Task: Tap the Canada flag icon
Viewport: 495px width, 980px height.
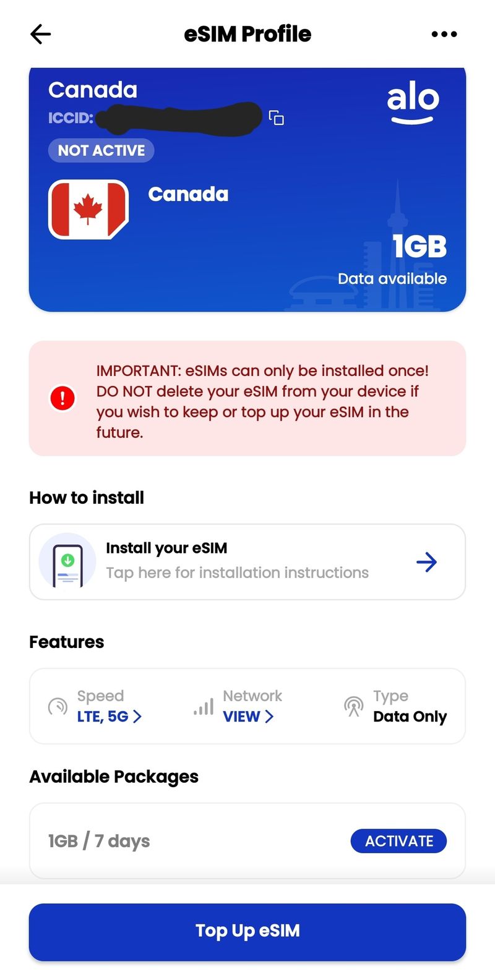Action: click(x=88, y=210)
